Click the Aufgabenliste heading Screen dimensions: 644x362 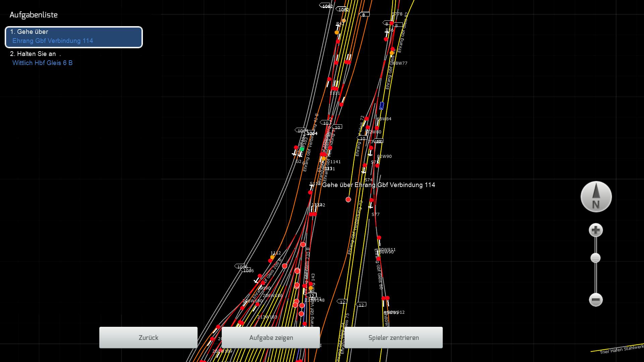pos(34,15)
